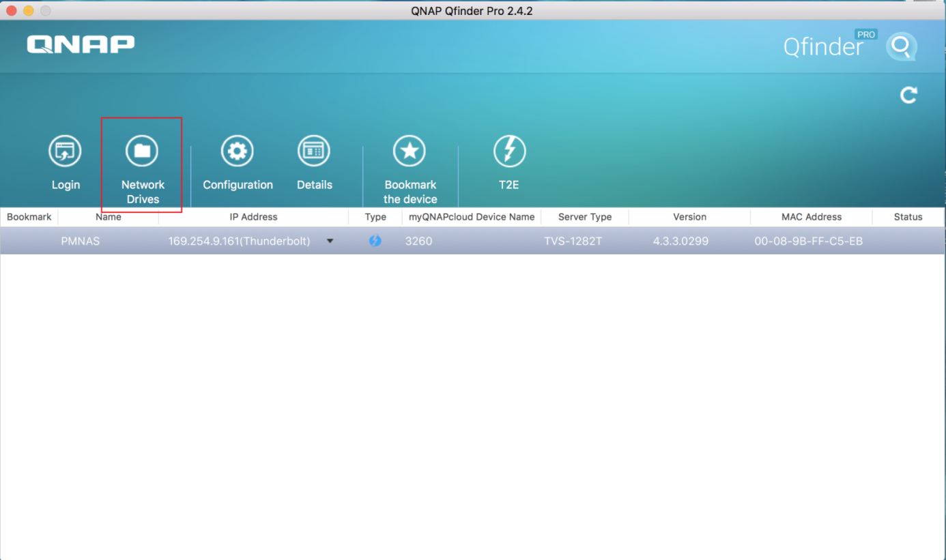Click the server type TVS-1282T
Viewport: 946px width, 560px height.
tap(573, 241)
